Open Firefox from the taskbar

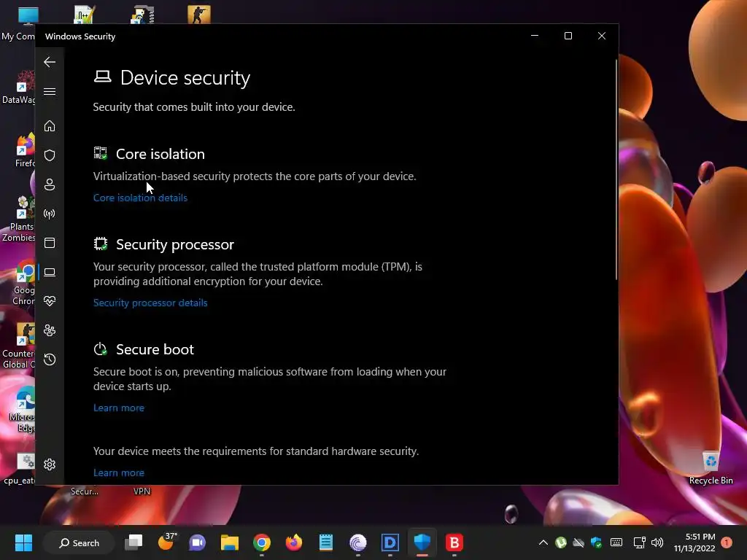click(x=293, y=542)
